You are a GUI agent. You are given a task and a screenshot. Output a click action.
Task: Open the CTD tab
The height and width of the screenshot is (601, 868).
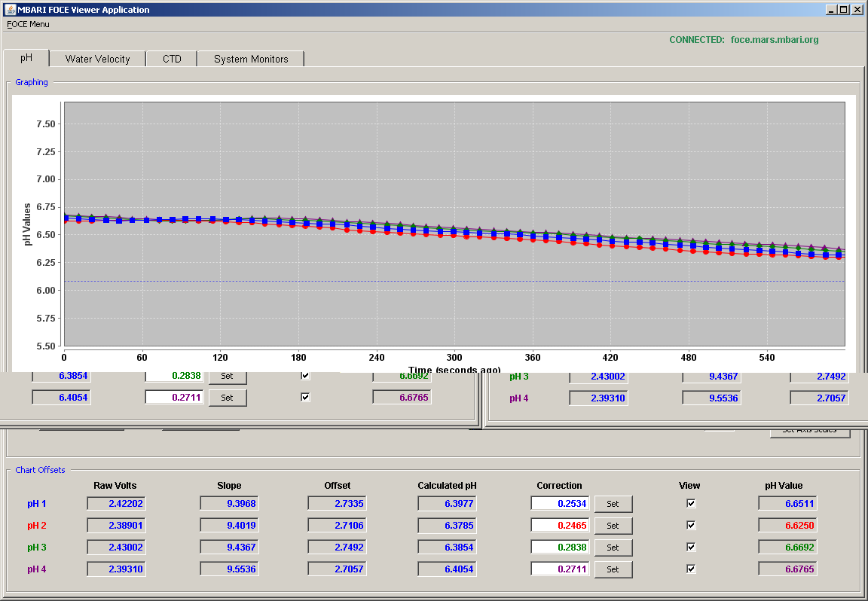[x=172, y=59]
